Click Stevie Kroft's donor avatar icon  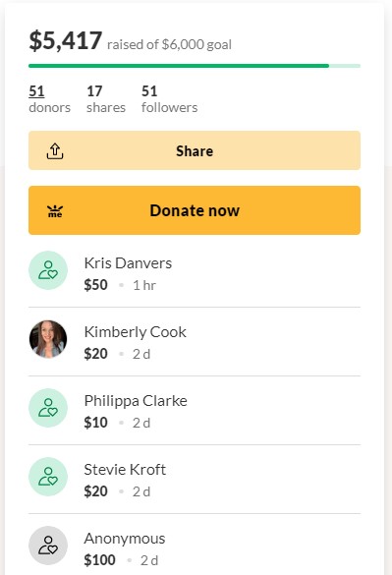pyautogui.click(x=48, y=477)
